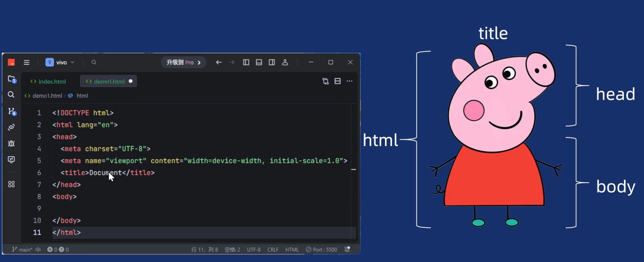Image resolution: width=644 pixels, height=262 pixels.
Task: Open the errors and warnings count indicator
Action: coord(58,250)
